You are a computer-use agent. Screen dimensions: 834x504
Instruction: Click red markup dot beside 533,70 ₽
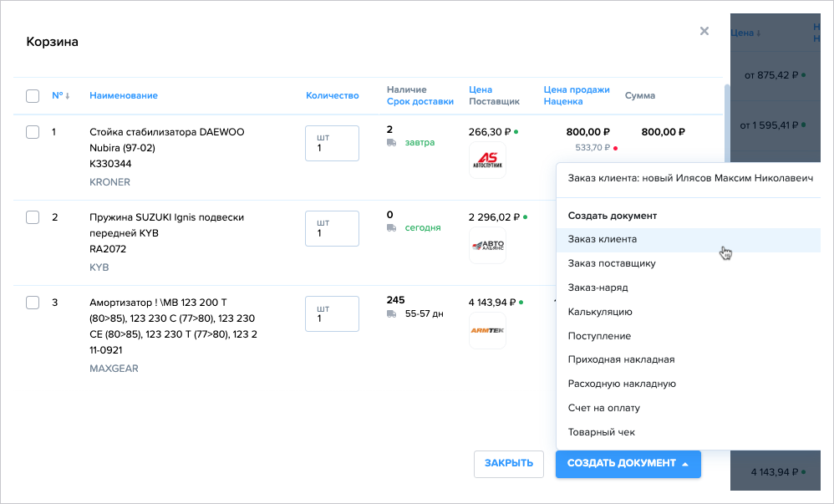click(615, 148)
